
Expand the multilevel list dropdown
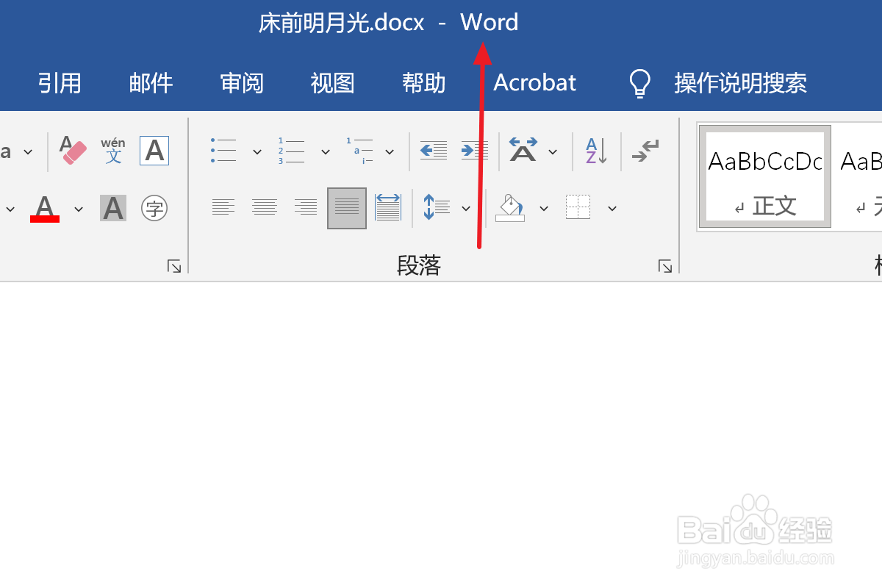pyautogui.click(x=390, y=151)
